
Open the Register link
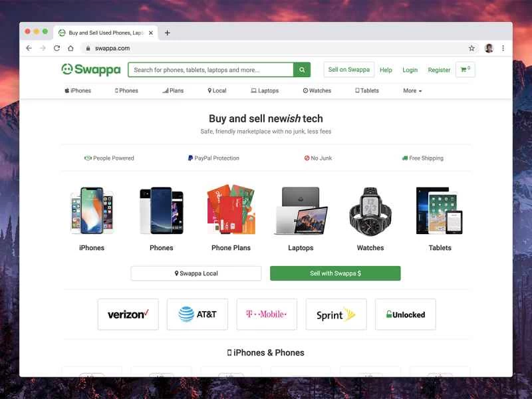click(439, 70)
